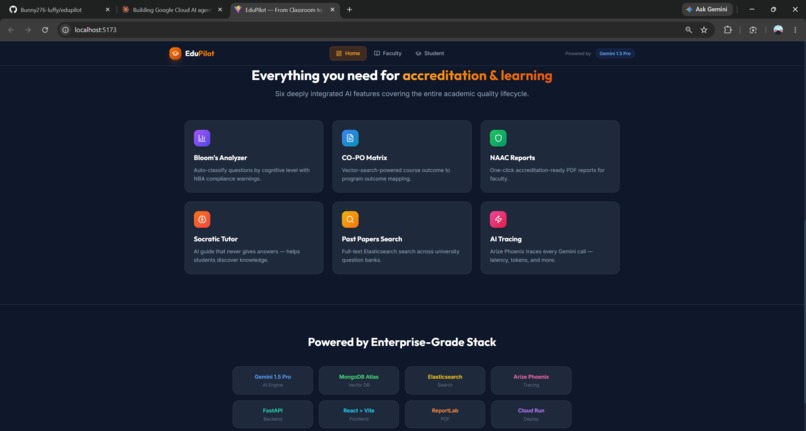Click the 'AI guide that never gives answers' description
Viewport: 806px width, 431px height.
(247, 256)
